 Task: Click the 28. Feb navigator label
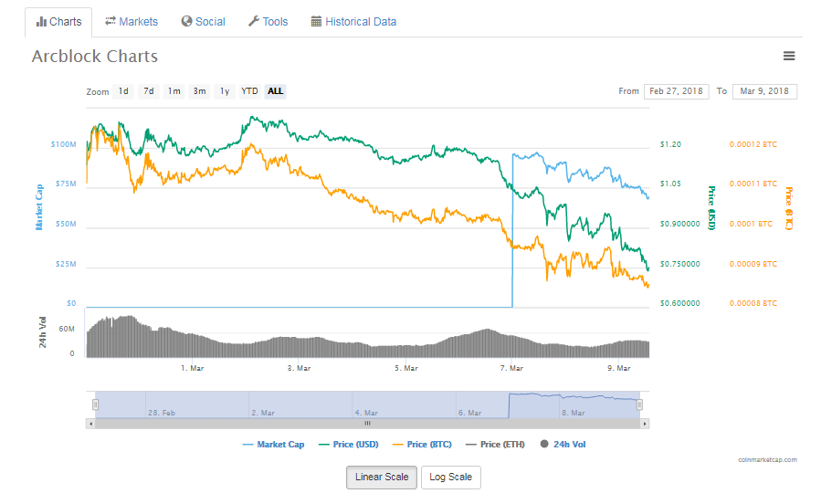(162, 413)
